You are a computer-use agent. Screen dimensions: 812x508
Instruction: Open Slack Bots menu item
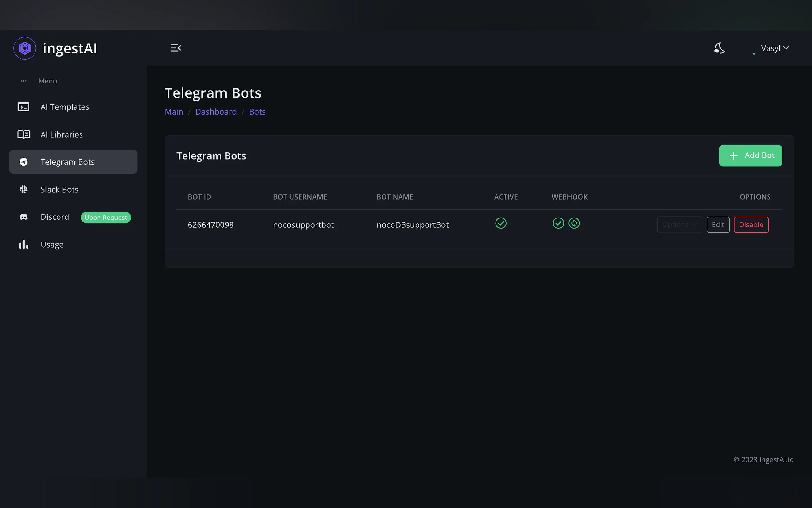pyautogui.click(x=73, y=189)
